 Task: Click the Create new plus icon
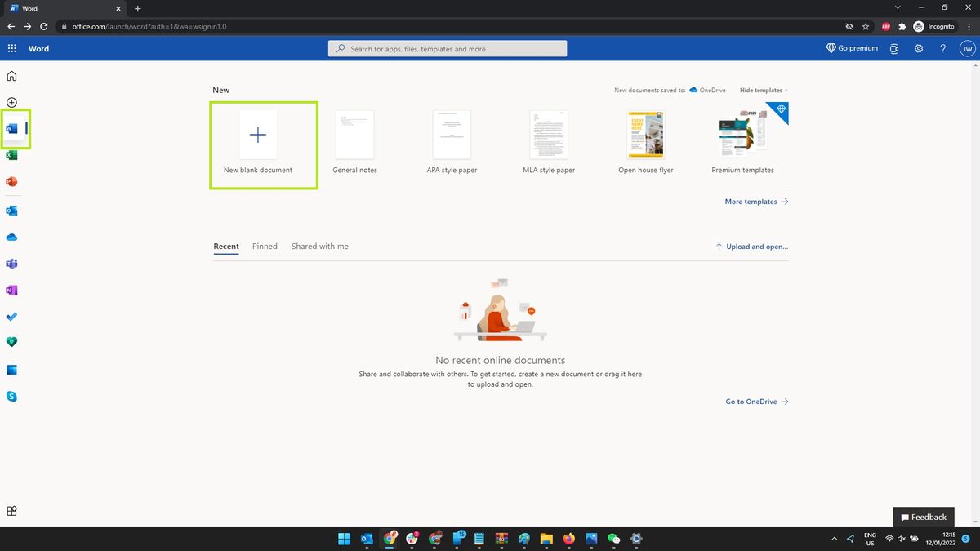pos(11,102)
